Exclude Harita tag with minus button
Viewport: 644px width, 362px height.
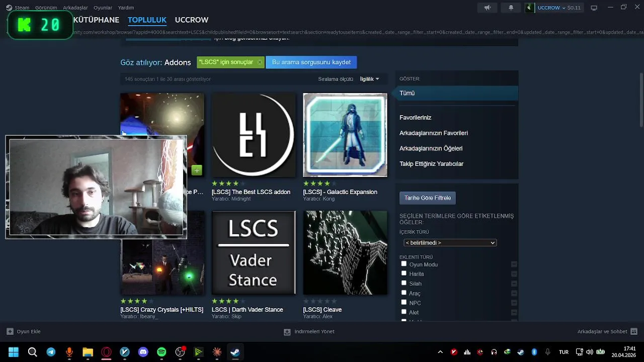[514, 274]
